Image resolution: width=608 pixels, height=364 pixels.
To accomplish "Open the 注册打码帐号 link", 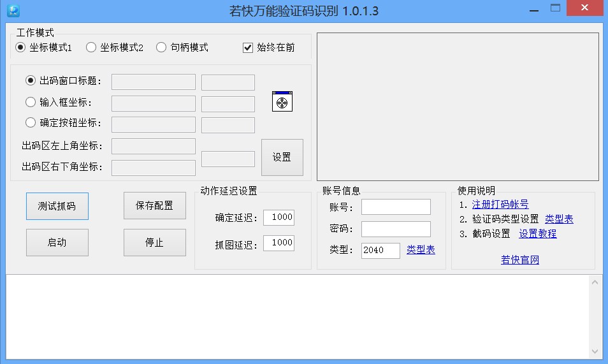I will pos(500,204).
